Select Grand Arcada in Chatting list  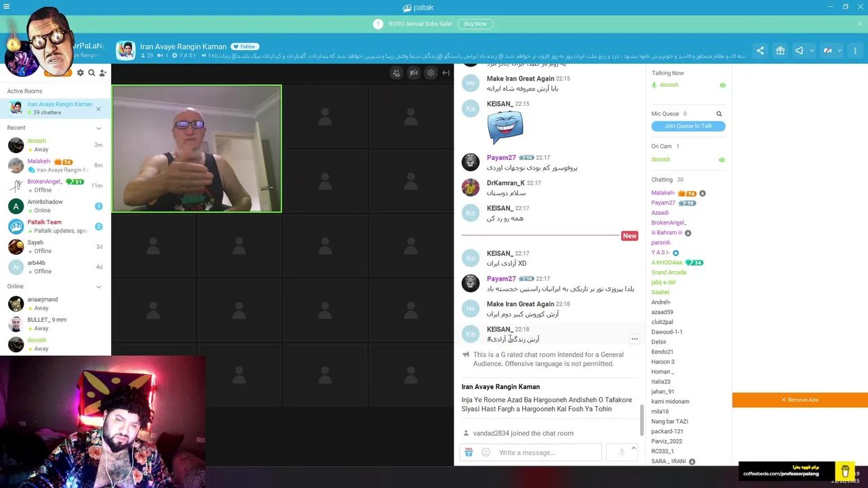coord(669,272)
